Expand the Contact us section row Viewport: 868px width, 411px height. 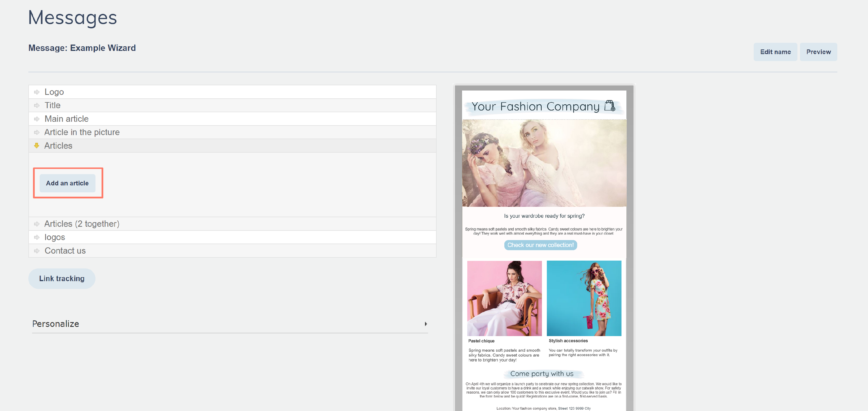click(x=65, y=251)
